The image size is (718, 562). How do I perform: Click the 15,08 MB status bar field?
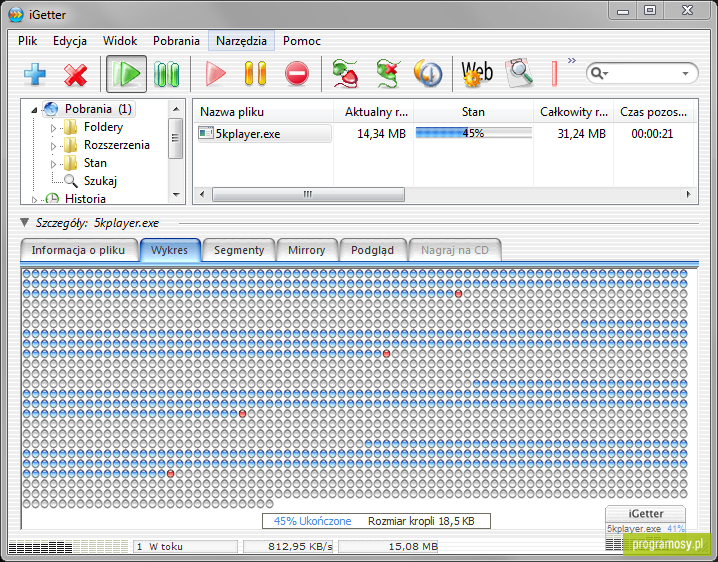pyautogui.click(x=388, y=546)
